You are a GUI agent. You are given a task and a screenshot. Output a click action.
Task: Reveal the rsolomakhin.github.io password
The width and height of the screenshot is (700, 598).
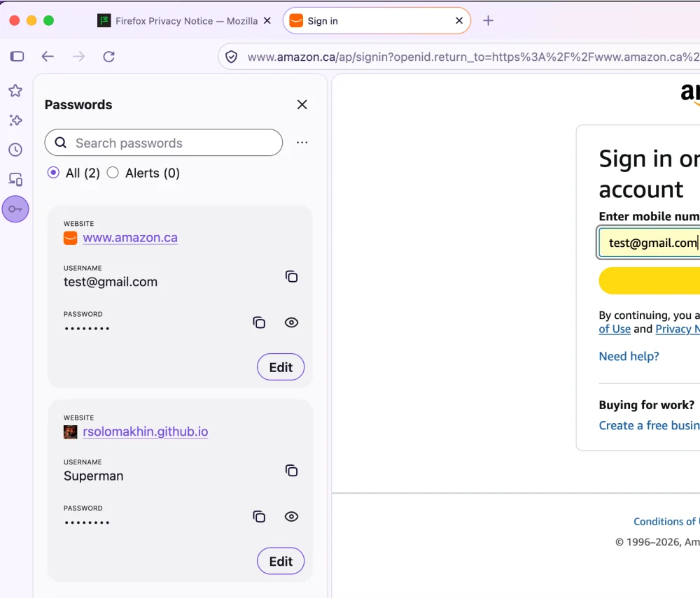(291, 516)
